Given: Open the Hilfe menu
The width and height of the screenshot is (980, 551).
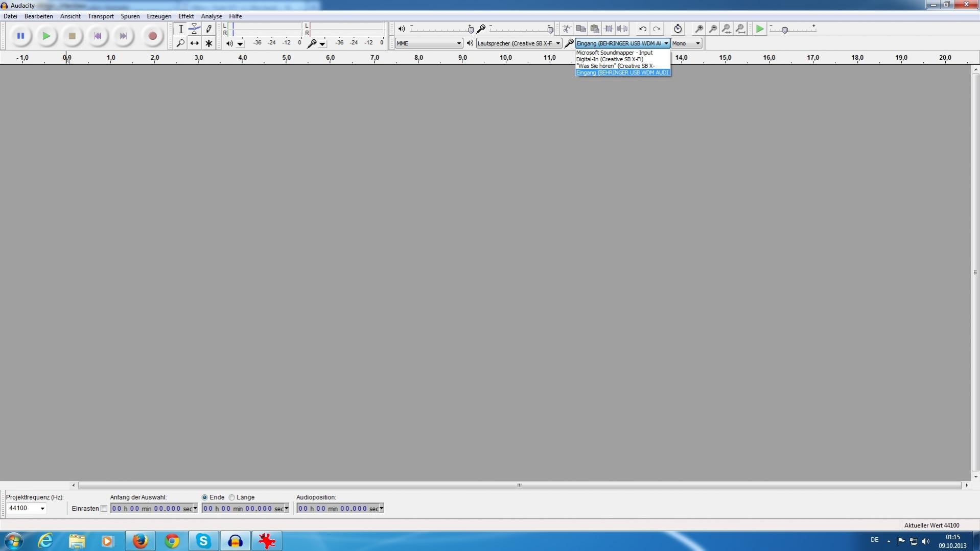Looking at the screenshot, I should [x=235, y=16].
